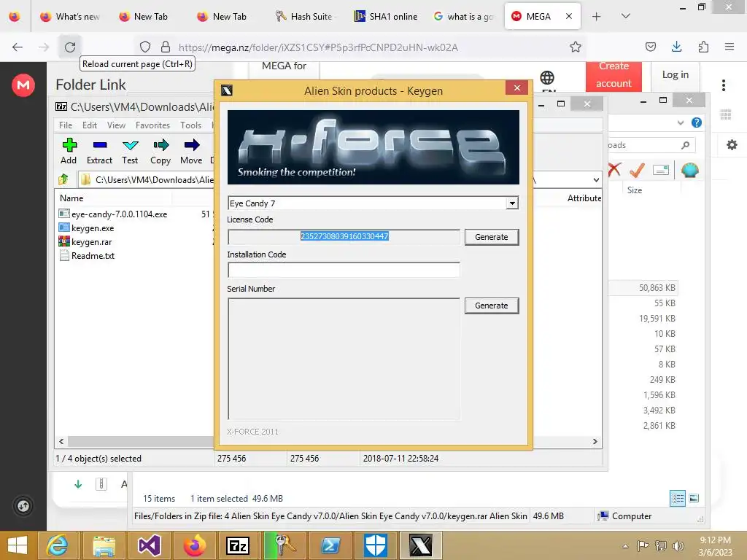Open MEGA language globe selector

click(x=547, y=77)
